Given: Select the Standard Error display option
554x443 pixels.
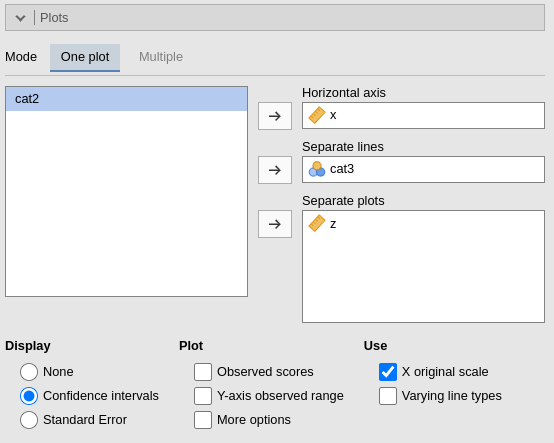Looking at the screenshot, I should point(29,420).
